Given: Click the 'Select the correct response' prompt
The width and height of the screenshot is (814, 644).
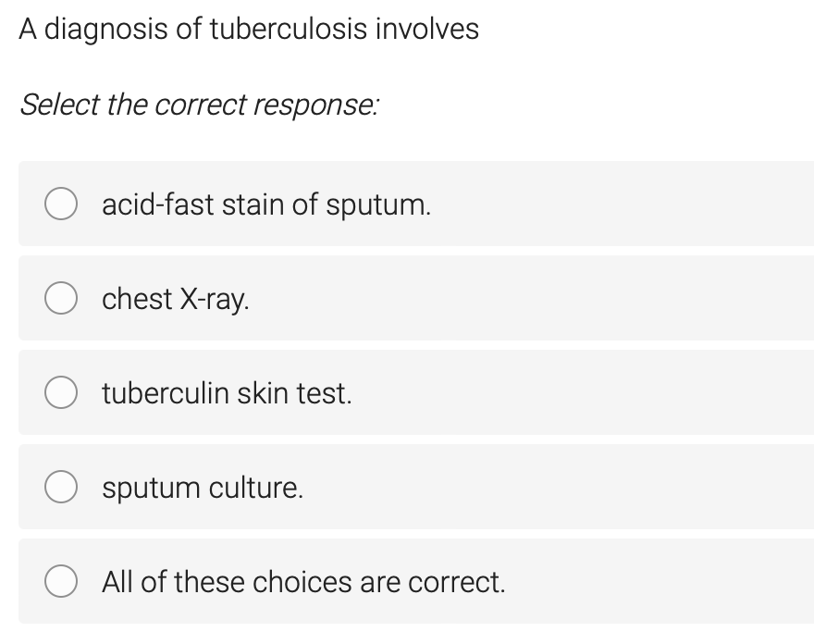Looking at the screenshot, I should (x=200, y=105).
